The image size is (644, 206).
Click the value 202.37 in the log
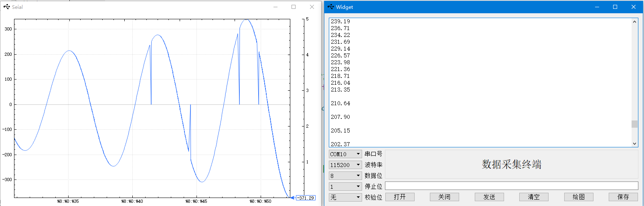(340, 144)
